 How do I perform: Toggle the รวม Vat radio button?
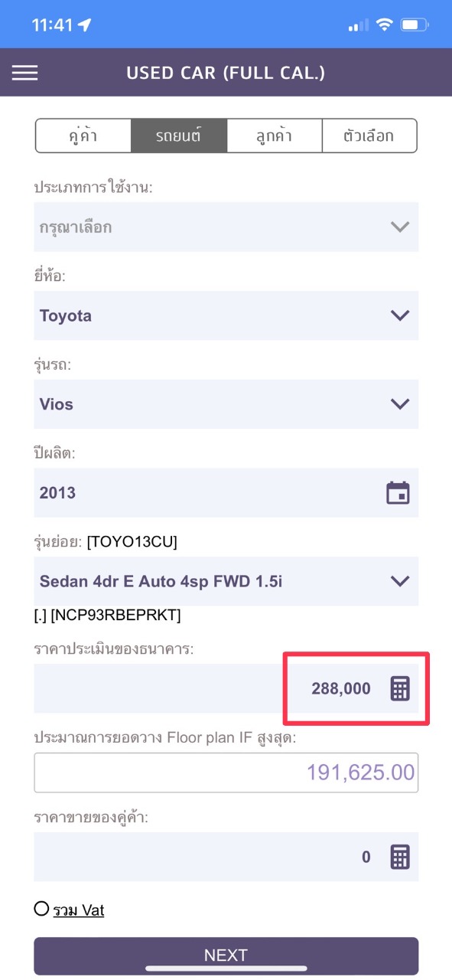41,909
